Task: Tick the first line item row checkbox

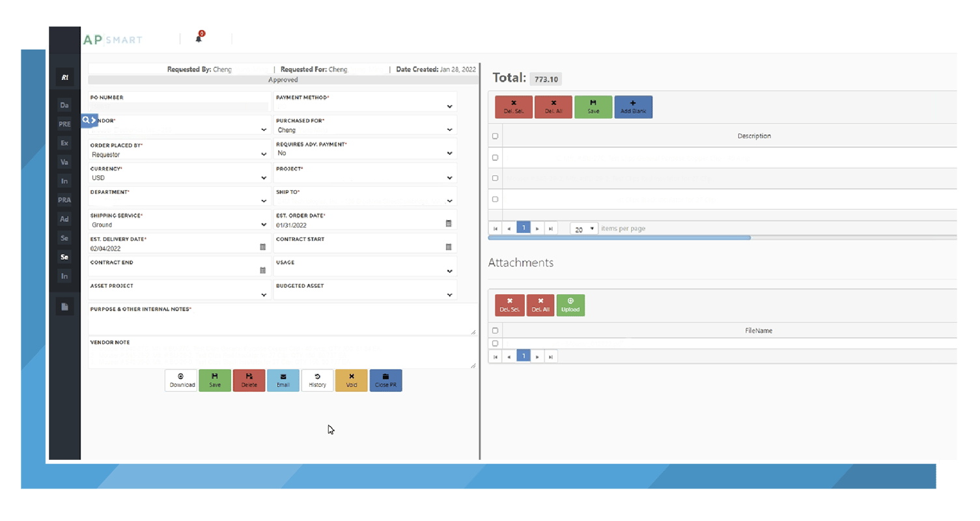Action: click(495, 158)
